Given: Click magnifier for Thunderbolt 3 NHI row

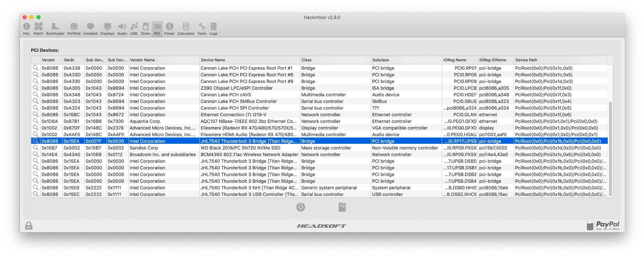Looking at the screenshot, I should click(36, 188).
